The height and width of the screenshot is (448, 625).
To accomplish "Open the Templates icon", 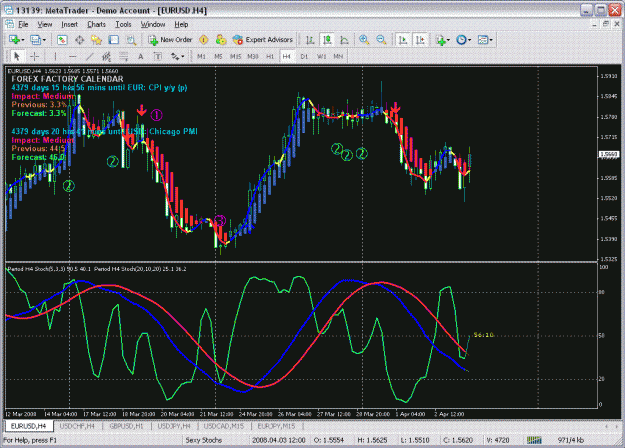I will pyautogui.click(x=483, y=40).
